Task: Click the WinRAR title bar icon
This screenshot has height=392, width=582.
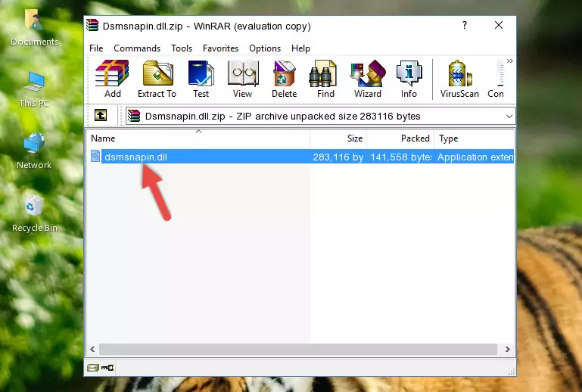Action: pos(92,25)
